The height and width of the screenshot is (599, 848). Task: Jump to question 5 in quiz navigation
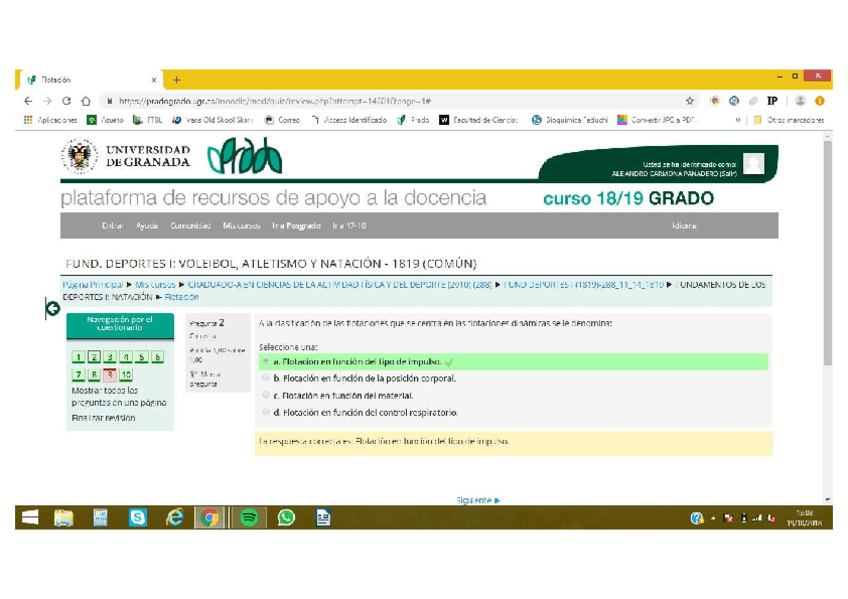(141, 357)
